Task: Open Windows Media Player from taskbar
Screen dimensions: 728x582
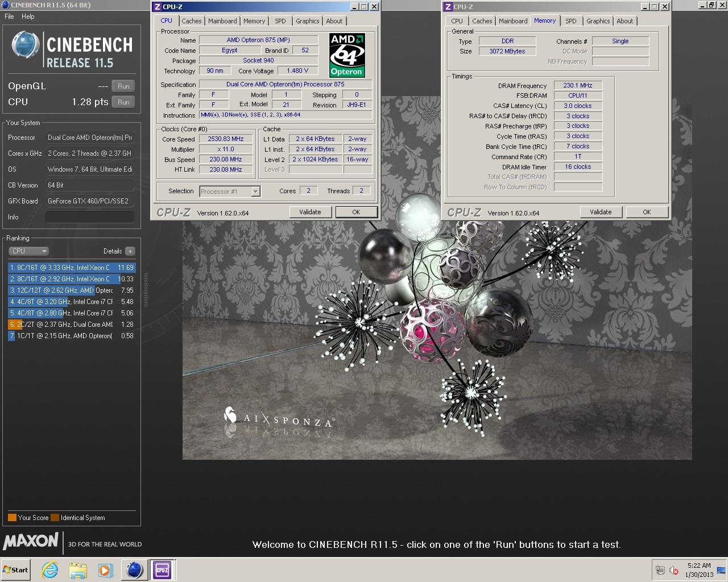Action: (x=105, y=570)
